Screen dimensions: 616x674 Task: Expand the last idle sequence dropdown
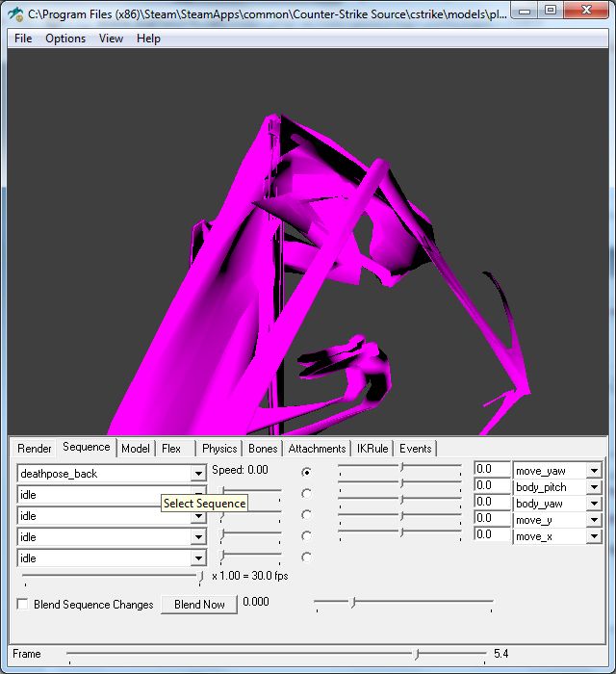pos(198,557)
